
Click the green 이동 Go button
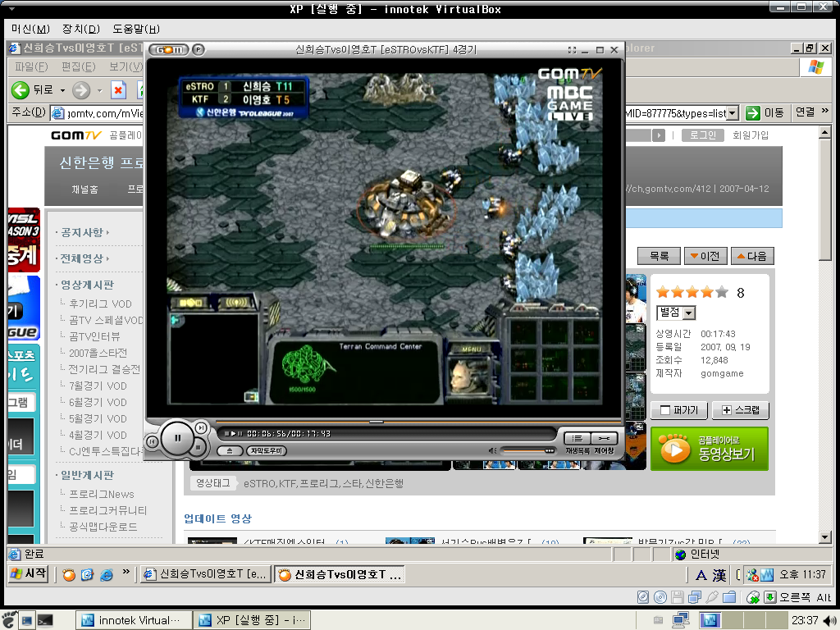coord(765,113)
